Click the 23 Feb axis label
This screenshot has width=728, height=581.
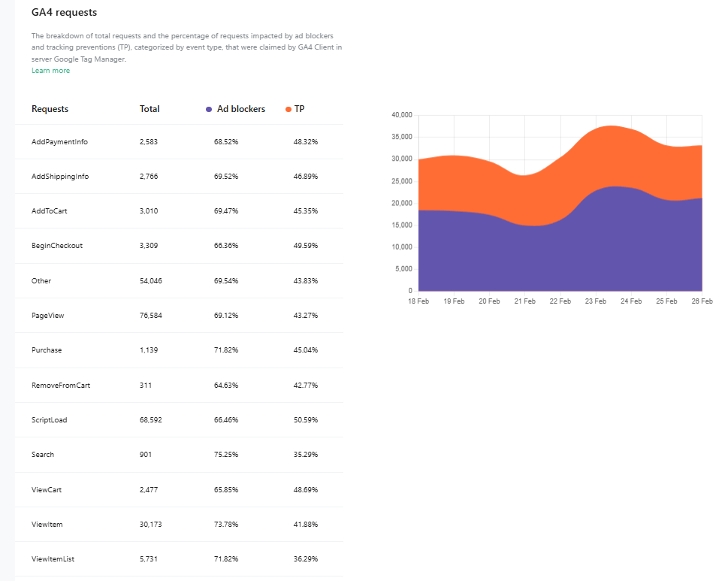tap(596, 301)
